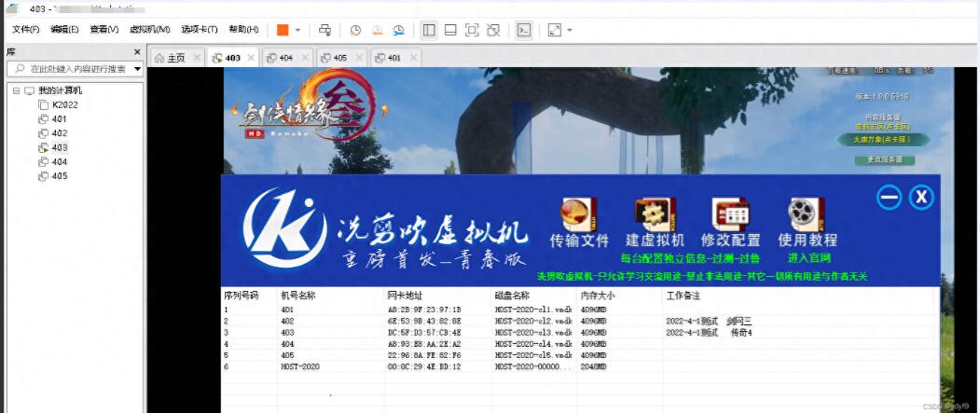Select 我的计算机 in the library tree
This screenshot has height=413, width=980.
click(60, 90)
